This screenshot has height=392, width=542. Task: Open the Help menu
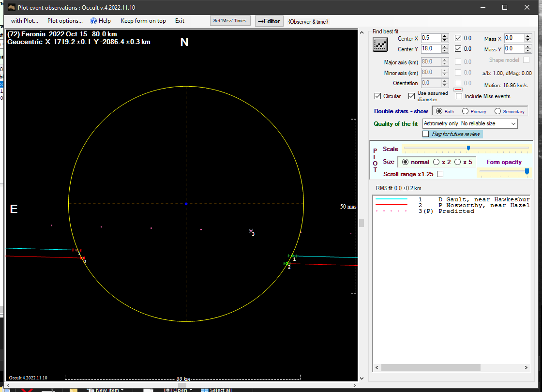(101, 21)
